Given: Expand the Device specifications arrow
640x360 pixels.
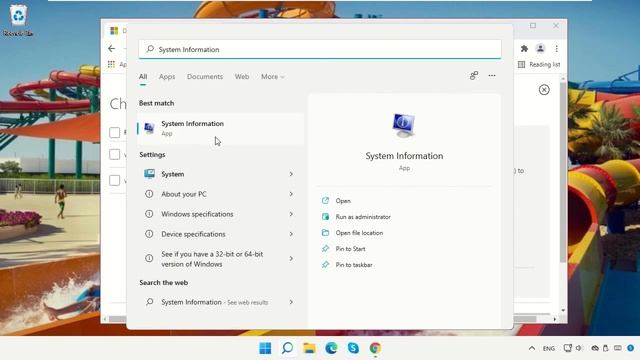Looking at the screenshot, I should [x=291, y=234].
